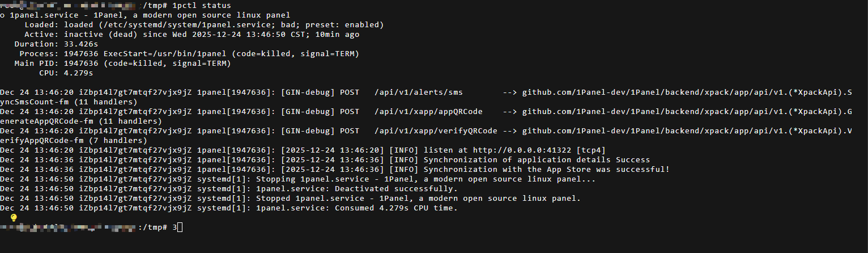Click the "Synchronization of application details Success" line
The width and height of the screenshot is (868, 253).
pyautogui.click(x=537, y=160)
